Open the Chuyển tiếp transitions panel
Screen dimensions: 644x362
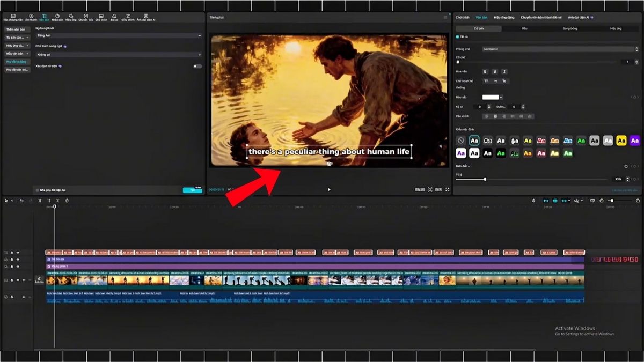(86, 17)
